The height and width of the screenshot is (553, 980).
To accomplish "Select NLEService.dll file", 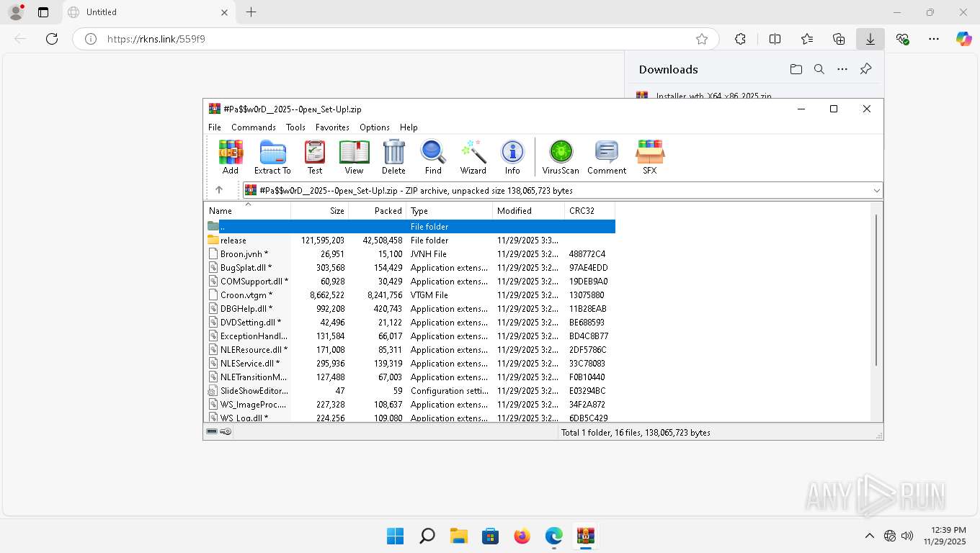I will pos(410,363).
